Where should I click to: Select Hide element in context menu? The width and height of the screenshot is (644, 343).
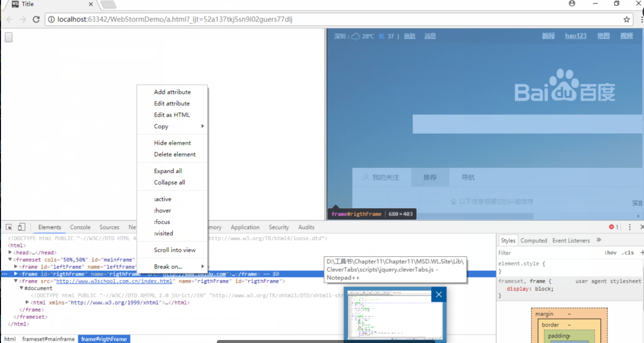coord(172,143)
